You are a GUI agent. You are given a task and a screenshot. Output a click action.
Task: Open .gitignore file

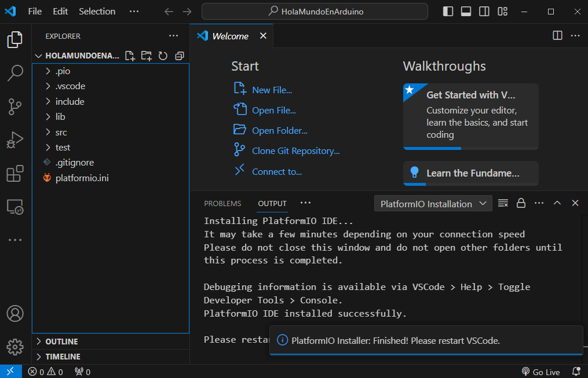[111, 163]
